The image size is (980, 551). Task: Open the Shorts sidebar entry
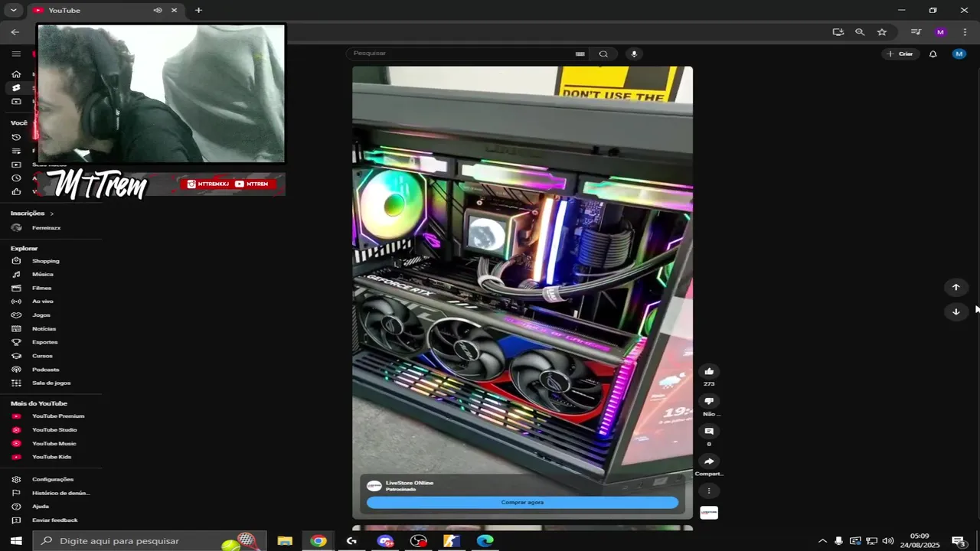(16, 88)
